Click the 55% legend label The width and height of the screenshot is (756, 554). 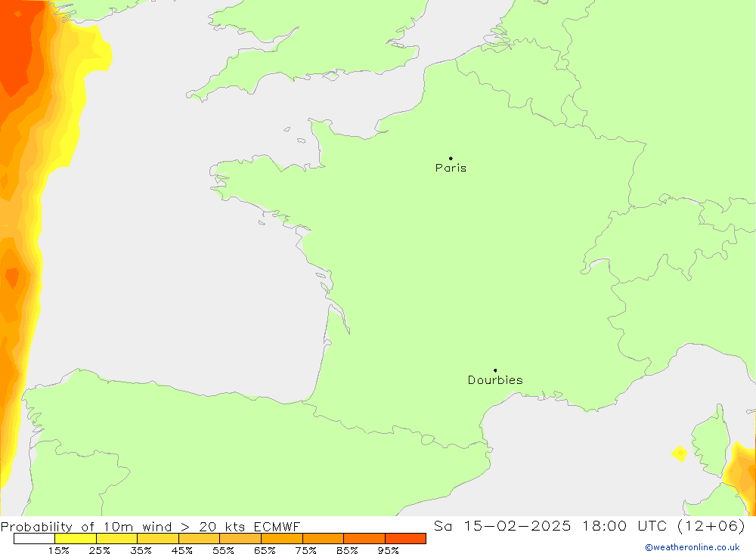click(x=223, y=550)
